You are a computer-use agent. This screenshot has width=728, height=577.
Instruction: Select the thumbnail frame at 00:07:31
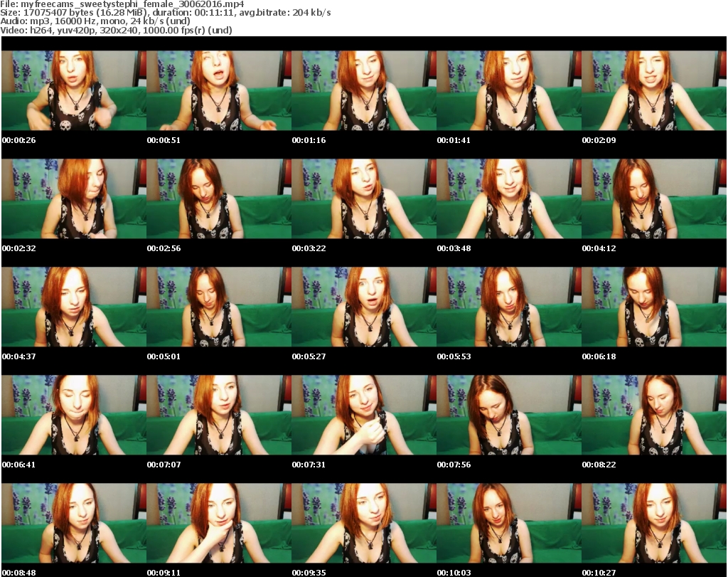pos(364,415)
